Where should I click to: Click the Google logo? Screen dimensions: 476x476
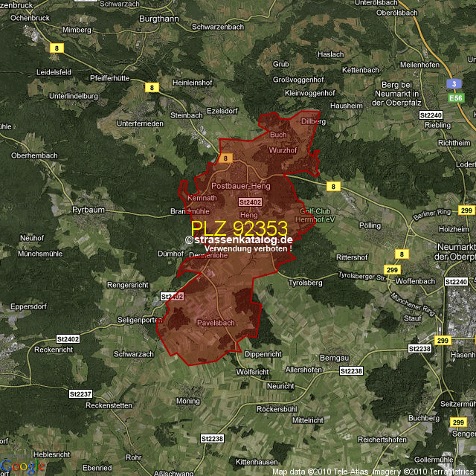pyautogui.click(x=22, y=466)
